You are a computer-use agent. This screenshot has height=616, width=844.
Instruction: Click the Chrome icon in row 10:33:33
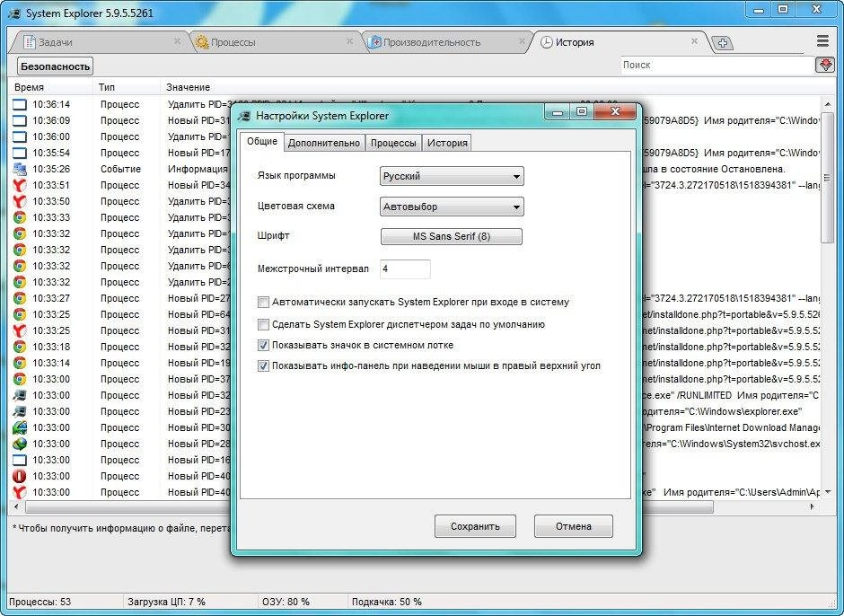(20, 217)
